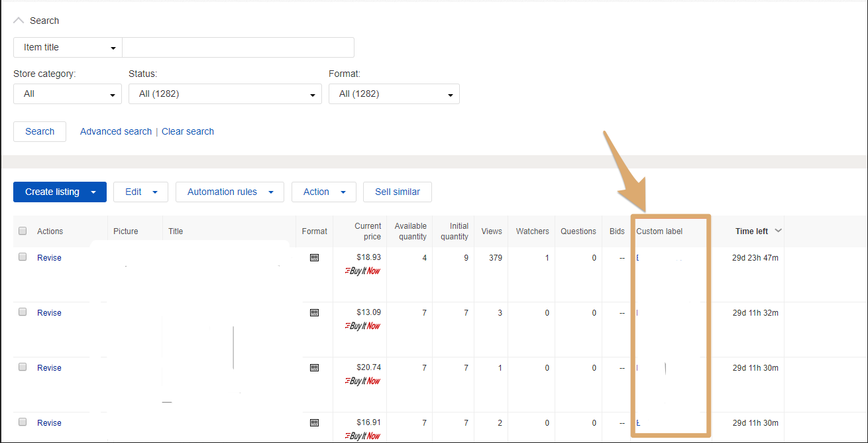The width and height of the screenshot is (868, 443).
Task: Tick the select-all checkbox in header
Action: (x=23, y=231)
